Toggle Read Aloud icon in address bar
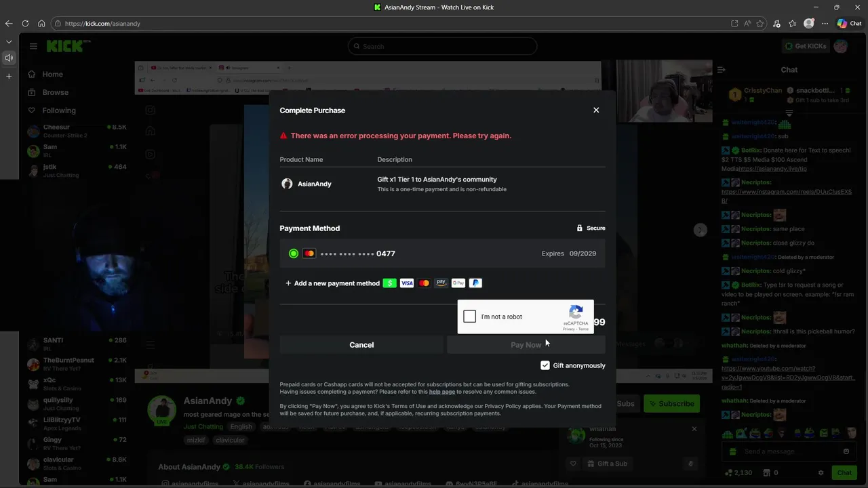 [x=747, y=23]
